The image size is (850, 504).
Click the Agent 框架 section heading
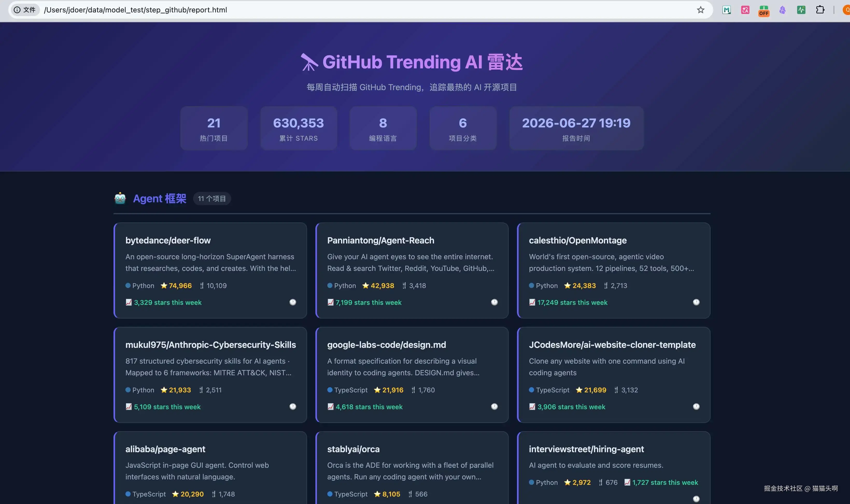click(x=159, y=198)
